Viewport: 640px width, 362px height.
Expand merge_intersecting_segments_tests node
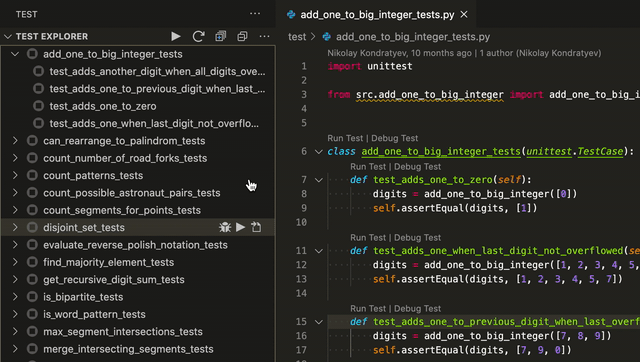click(x=15, y=349)
